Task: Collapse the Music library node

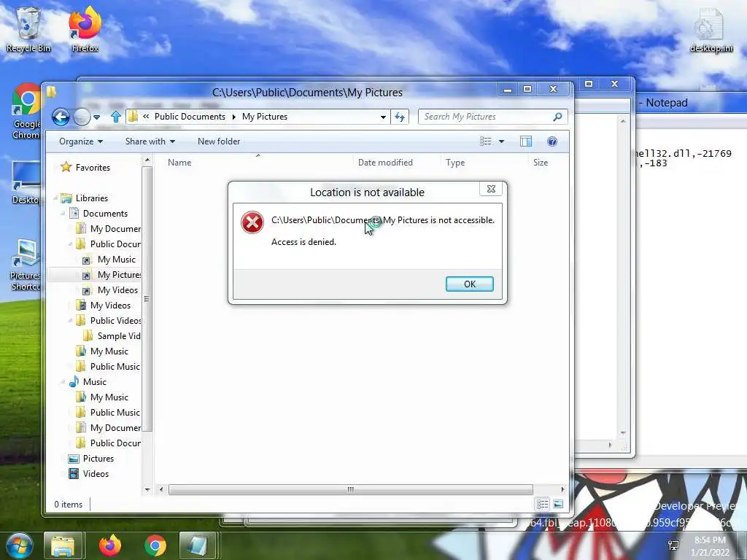Action: click(x=63, y=382)
